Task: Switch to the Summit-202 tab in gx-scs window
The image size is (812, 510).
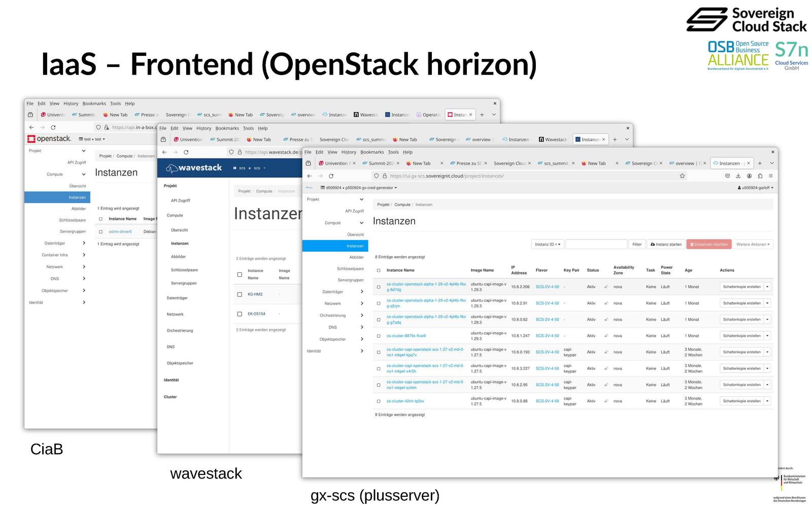Action: (x=381, y=163)
